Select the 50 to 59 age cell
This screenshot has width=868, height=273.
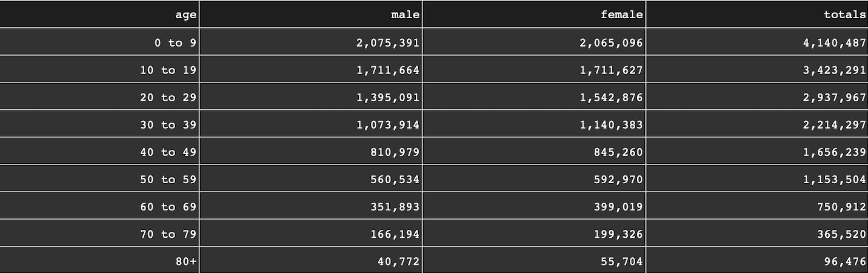point(168,180)
